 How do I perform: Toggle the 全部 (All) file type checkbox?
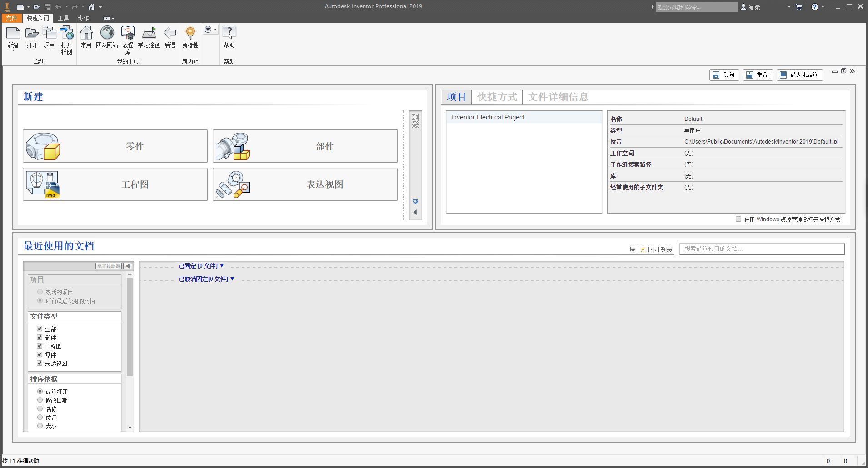pyautogui.click(x=40, y=329)
